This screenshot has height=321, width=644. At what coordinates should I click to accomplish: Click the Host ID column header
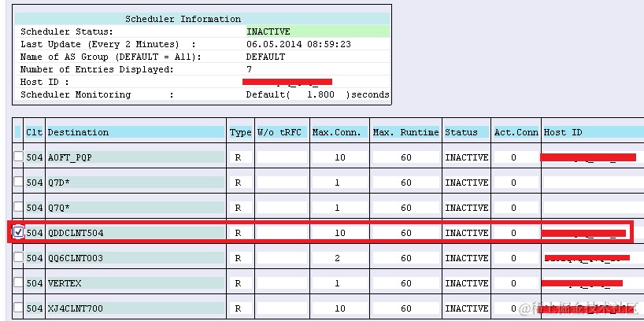tap(593, 132)
